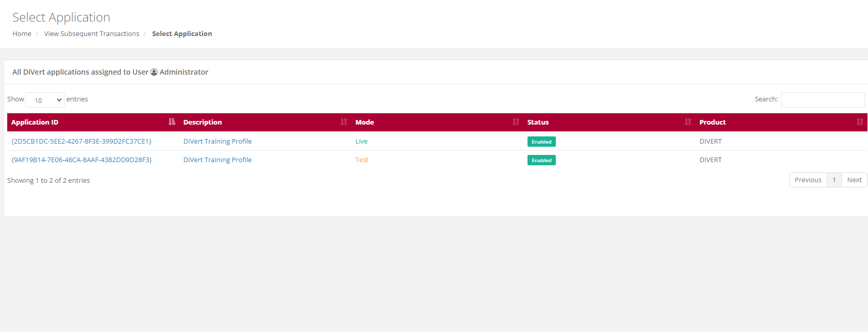The image size is (868, 332).
Task: Click DIVERT product cell in Live row
Action: coord(710,142)
